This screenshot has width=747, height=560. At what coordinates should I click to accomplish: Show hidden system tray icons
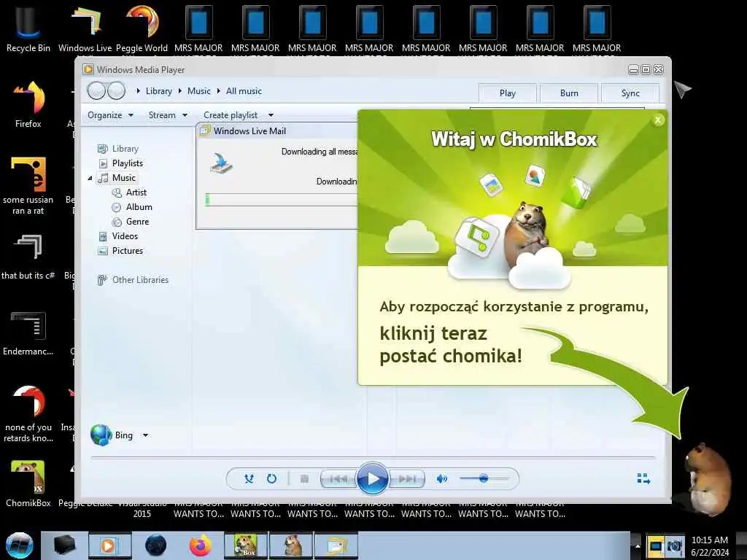pyautogui.click(x=637, y=545)
